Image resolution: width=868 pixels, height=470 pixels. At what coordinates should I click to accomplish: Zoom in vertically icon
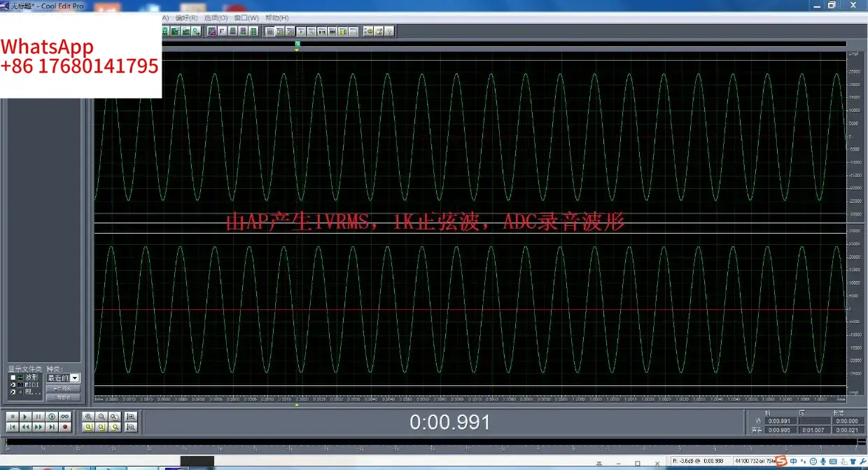point(131,417)
